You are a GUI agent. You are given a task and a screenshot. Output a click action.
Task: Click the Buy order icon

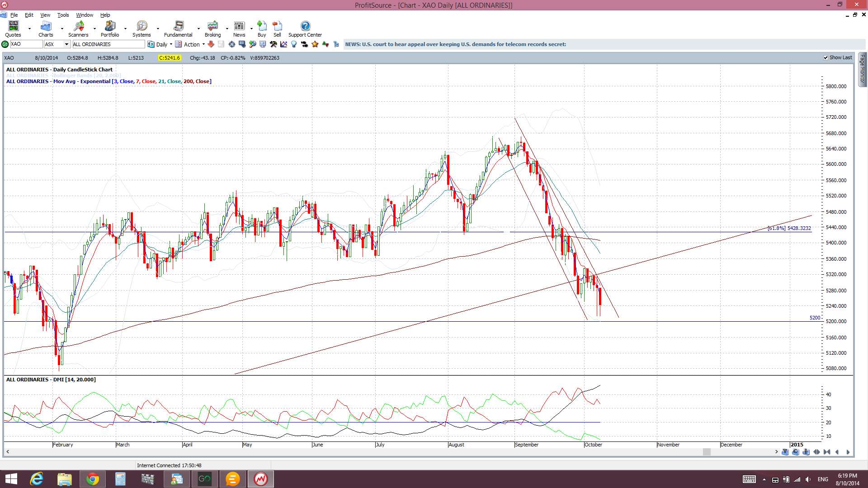point(262,29)
